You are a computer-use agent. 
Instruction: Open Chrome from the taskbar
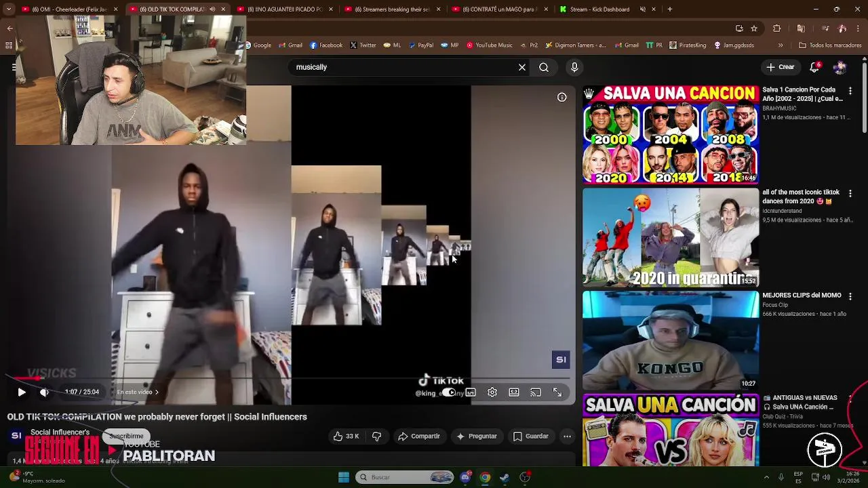tap(485, 477)
